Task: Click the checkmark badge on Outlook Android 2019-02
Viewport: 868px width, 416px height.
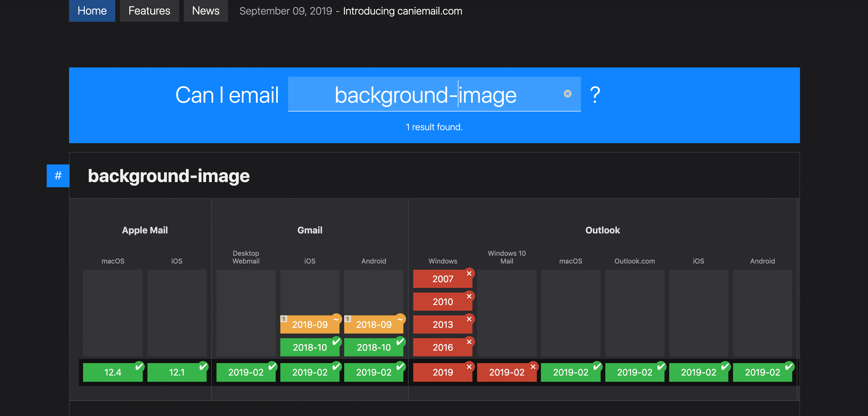Action: click(x=789, y=366)
